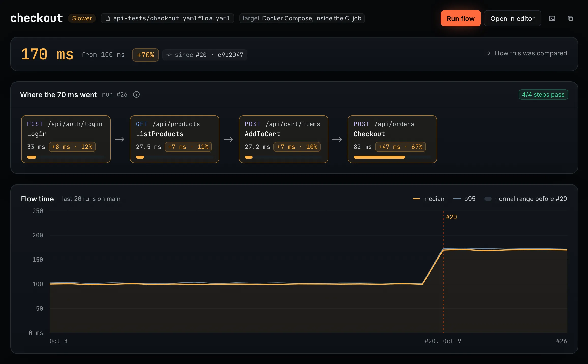Screen dimensions: 588x364
Task: Click the info icon beside run #26
Action: click(136, 95)
